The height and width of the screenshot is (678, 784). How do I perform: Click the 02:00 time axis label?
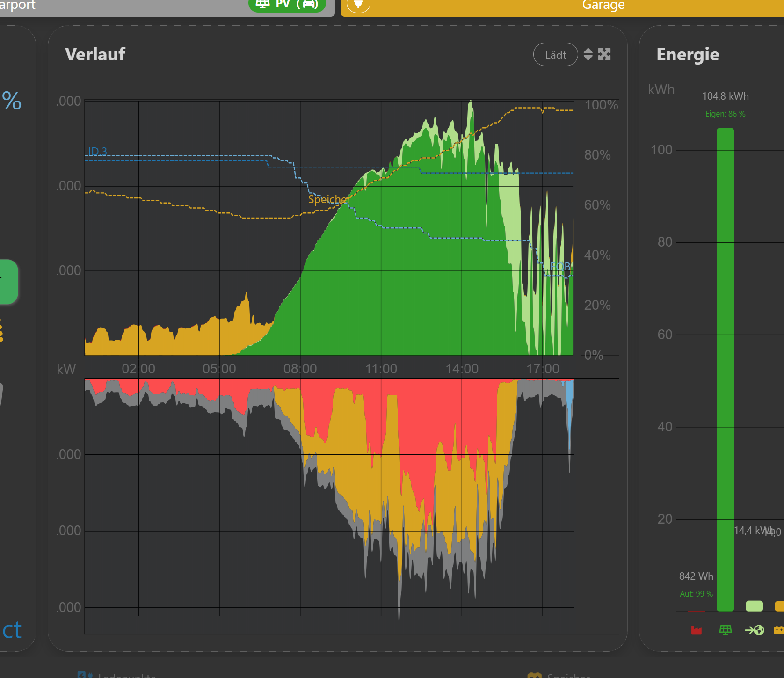click(x=138, y=369)
